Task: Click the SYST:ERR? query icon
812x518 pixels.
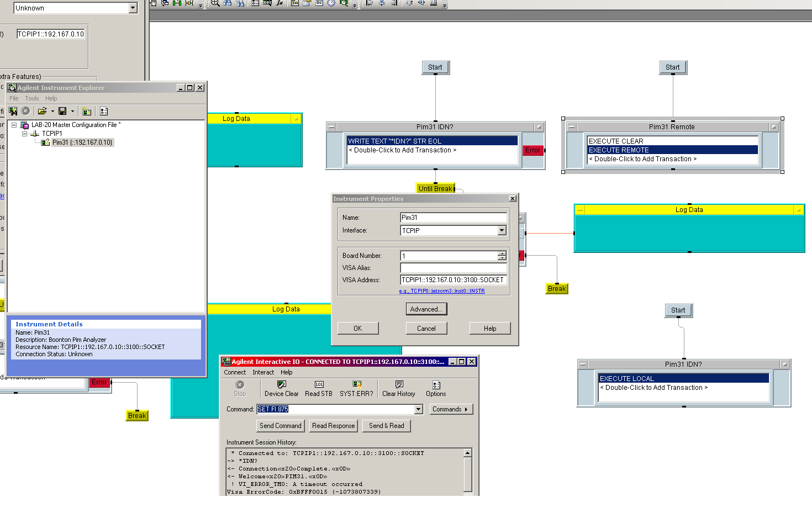Action: [x=356, y=384]
